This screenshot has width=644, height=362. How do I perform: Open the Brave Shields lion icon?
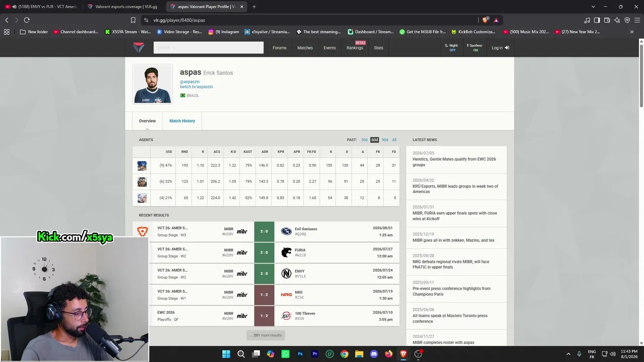click(485, 20)
